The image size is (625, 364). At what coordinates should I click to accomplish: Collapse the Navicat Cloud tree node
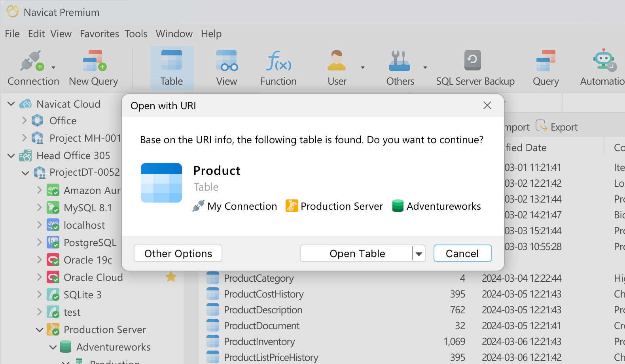click(x=11, y=104)
